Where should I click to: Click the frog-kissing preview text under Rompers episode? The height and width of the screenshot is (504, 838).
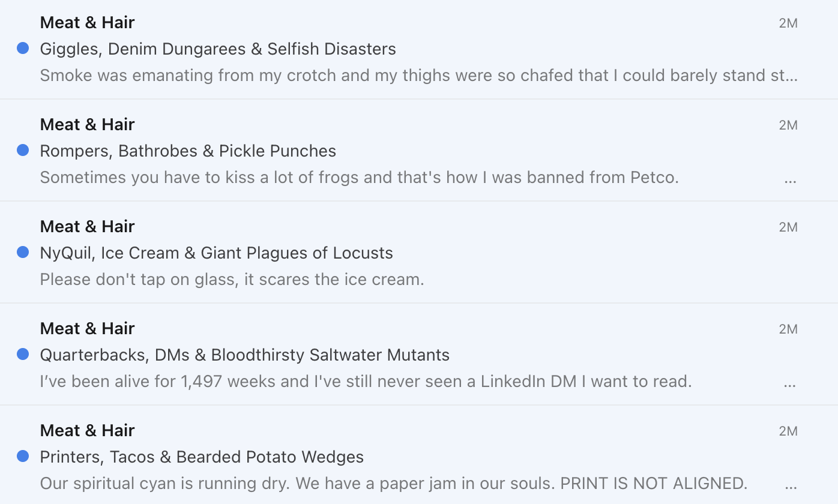click(x=359, y=177)
